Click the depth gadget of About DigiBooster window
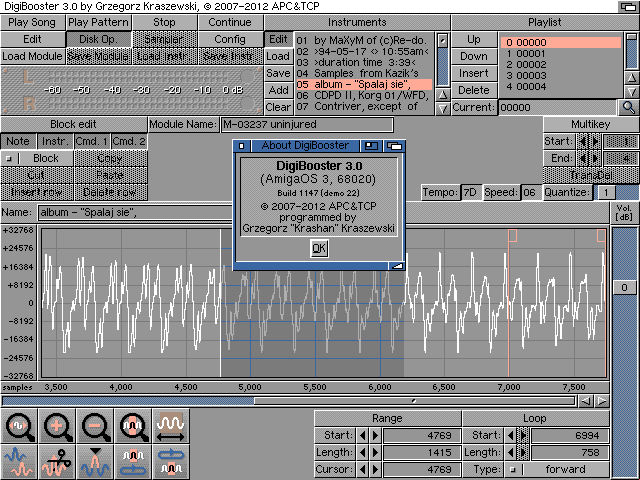This screenshot has width=640, height=480. [x=394, y=146]
